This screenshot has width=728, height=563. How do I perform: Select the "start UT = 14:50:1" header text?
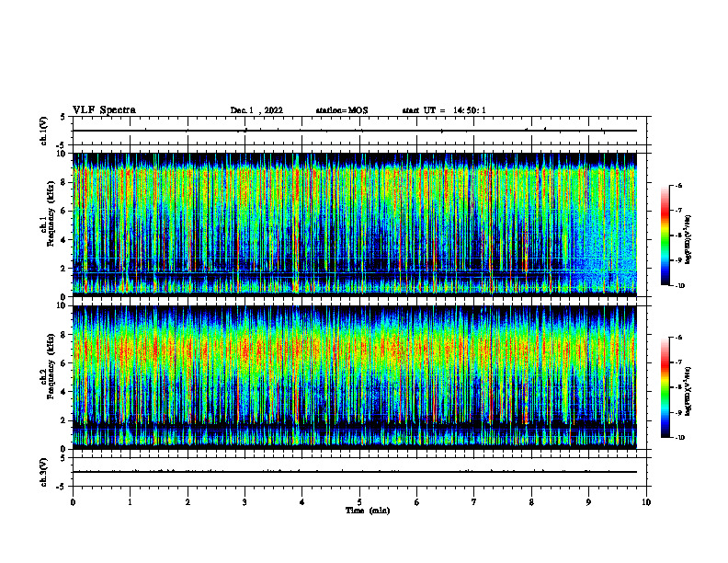444,110
